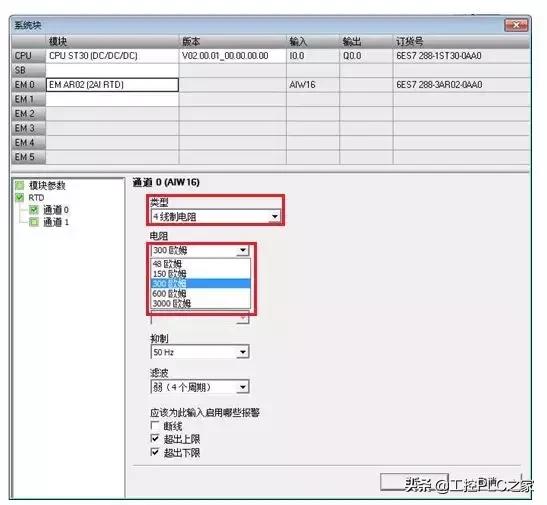Image resolution: width=547 pixels, height=505 pixels.
Task: Uncheck the 超出下限 alarm checkbox
Action: (x=155, y=452)
